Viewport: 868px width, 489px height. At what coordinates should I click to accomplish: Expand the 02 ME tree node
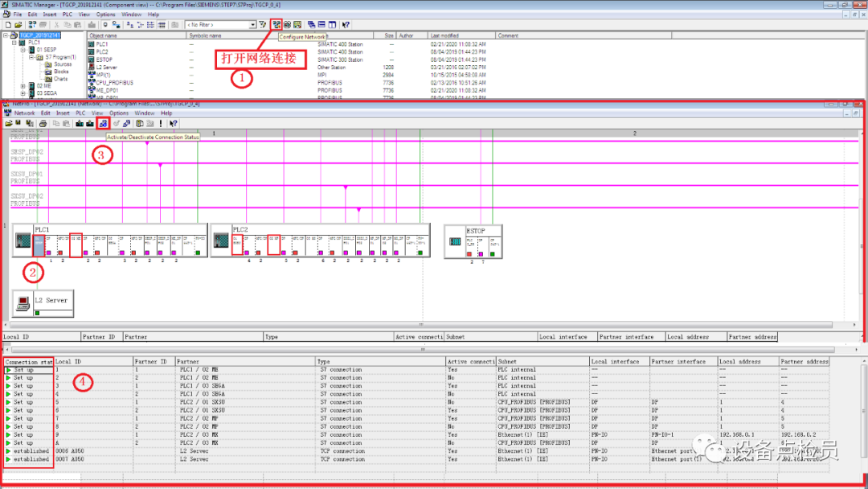click(23, 86)
